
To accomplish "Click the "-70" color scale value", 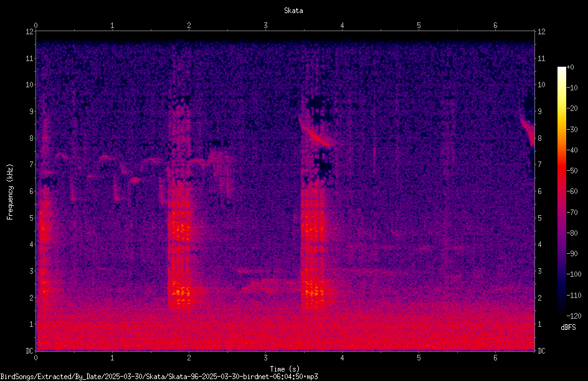I will coord(572,213).
